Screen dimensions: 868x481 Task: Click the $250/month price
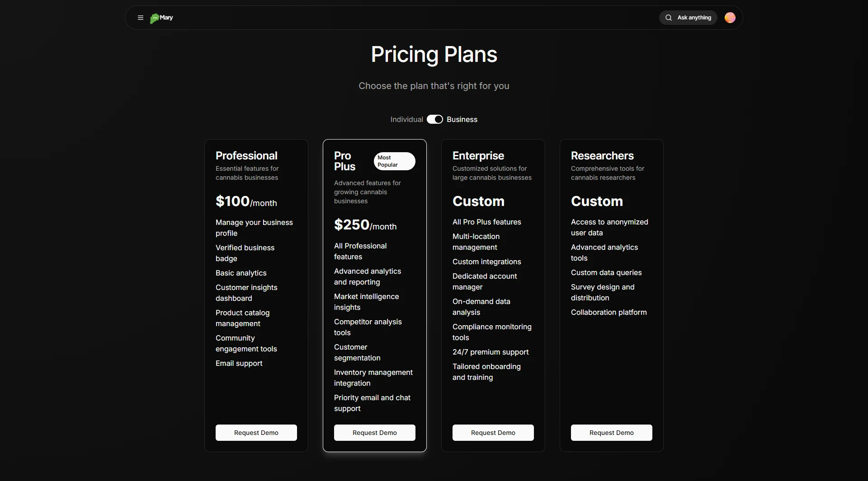coord(365,225)
